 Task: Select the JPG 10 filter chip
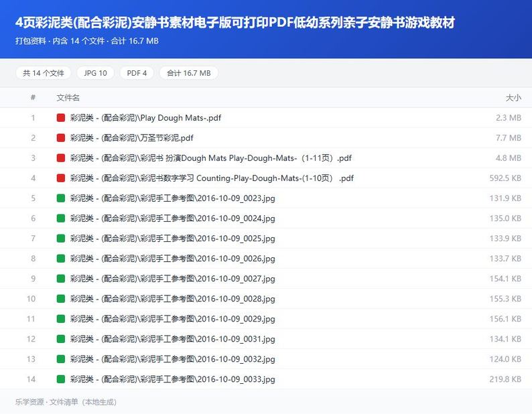pyautogui.click(x=95, y=73)
